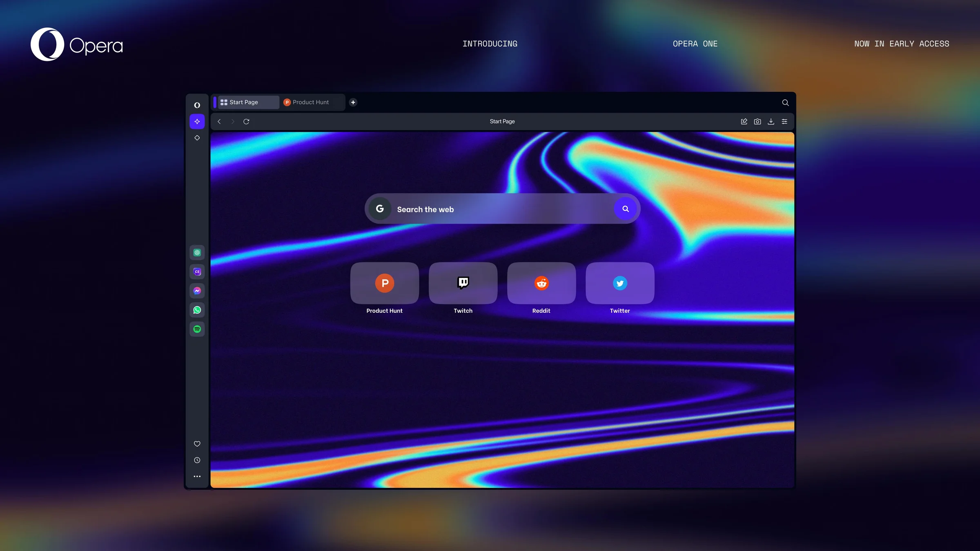Screen dimensions: 980x551
Task: Click the Search the web field
Action: point(503,209)
